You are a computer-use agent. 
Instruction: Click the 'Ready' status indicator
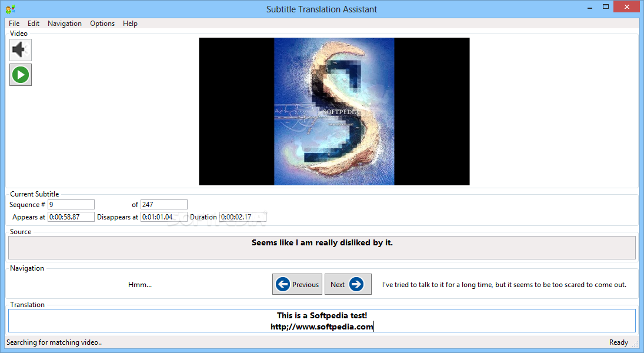point(619,342)
